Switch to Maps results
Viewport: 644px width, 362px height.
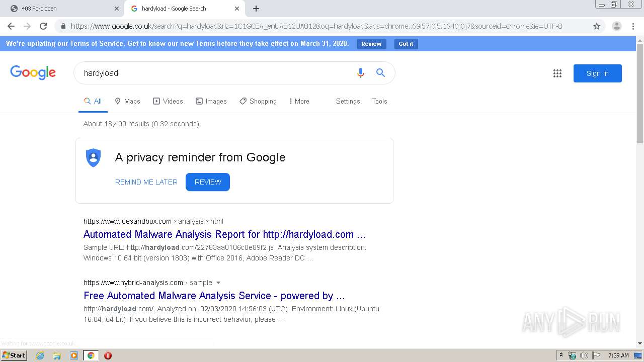click(127, 101)
